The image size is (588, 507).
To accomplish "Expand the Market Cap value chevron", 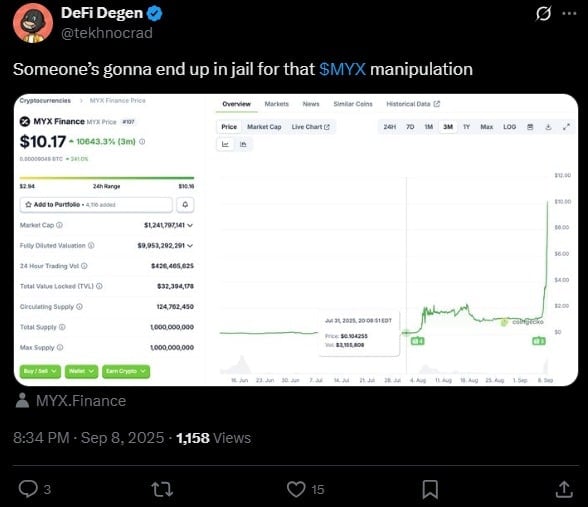I will click(190, 225).
